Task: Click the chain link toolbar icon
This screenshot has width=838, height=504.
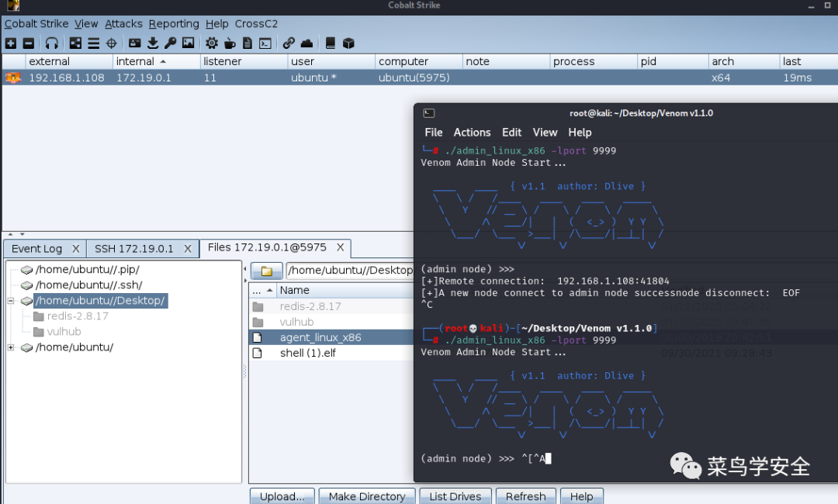Action: tap(289, 43)
